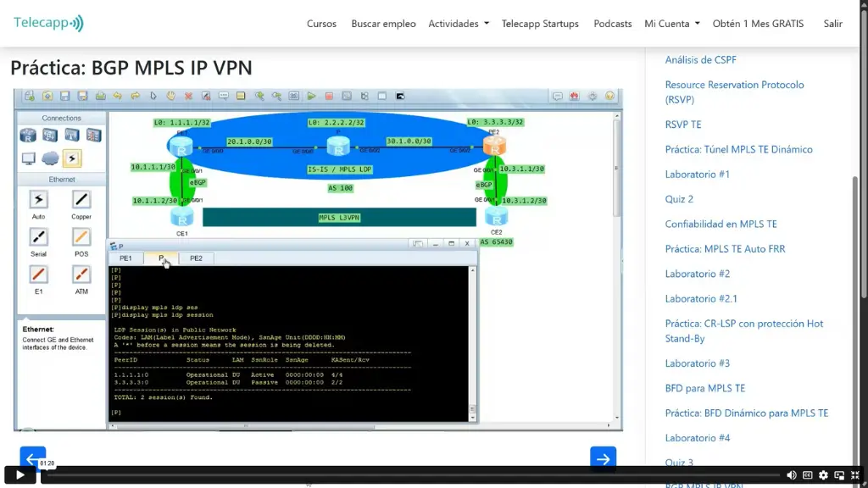Switch to the PE2 terminal tab
The width and height of the screenshot is (868, 488).
pyautogui.click(x=196, y=258)
